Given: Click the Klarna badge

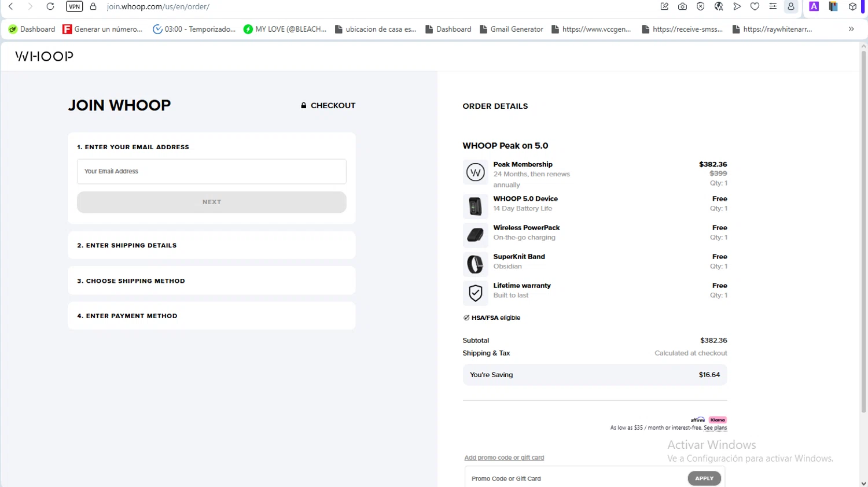Looking at the screenshot, I should click(x=718, y=420).
